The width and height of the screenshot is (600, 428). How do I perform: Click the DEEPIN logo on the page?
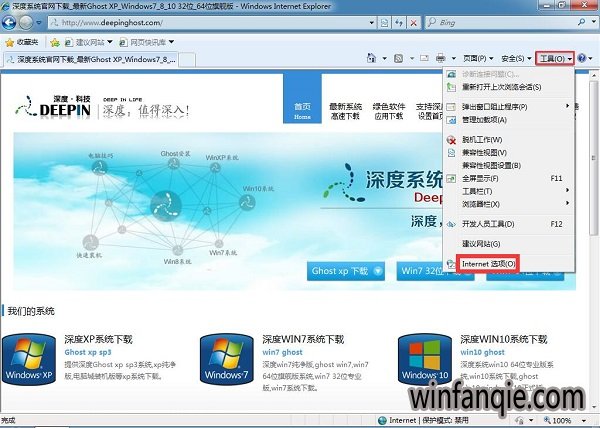point(54,106)
